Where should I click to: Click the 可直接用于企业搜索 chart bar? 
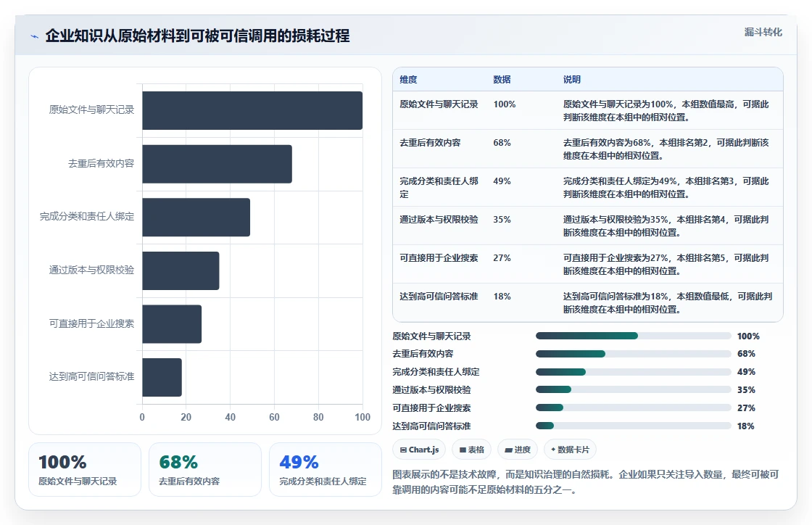point(172,323)
